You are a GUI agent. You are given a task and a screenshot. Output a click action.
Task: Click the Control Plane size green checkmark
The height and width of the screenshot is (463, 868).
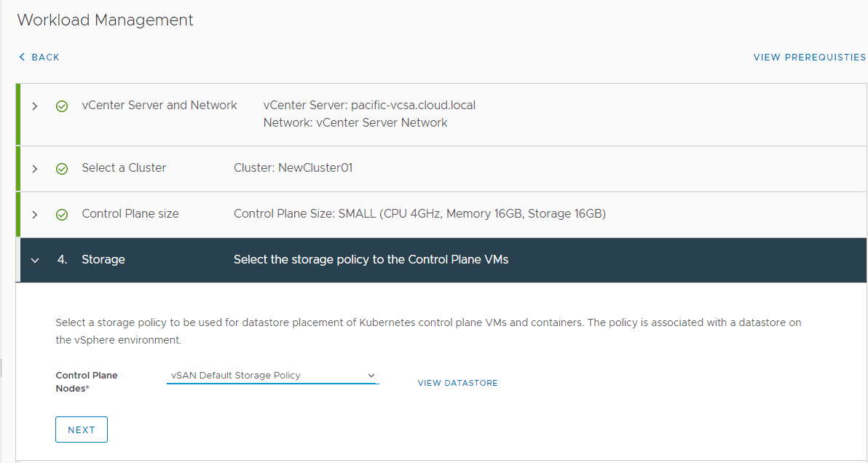click(x=62, y=215)
